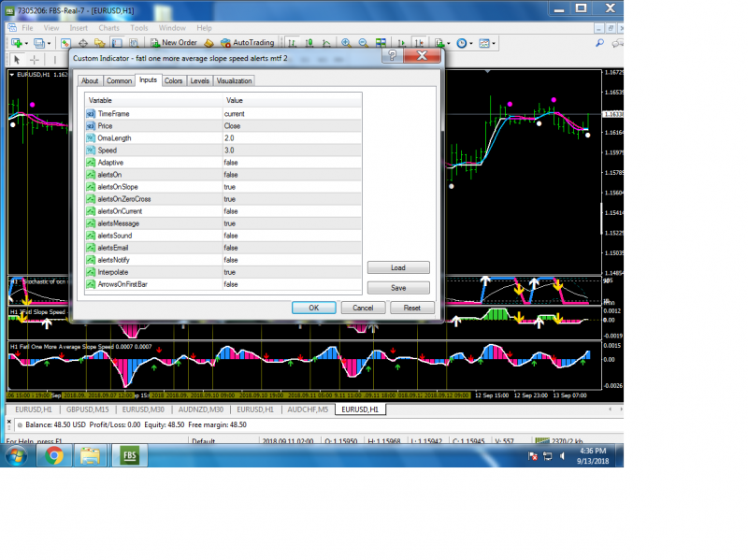Click the zoom out magnifier icon
This screenshot has width=748, height=560.
tap(363, 43)
